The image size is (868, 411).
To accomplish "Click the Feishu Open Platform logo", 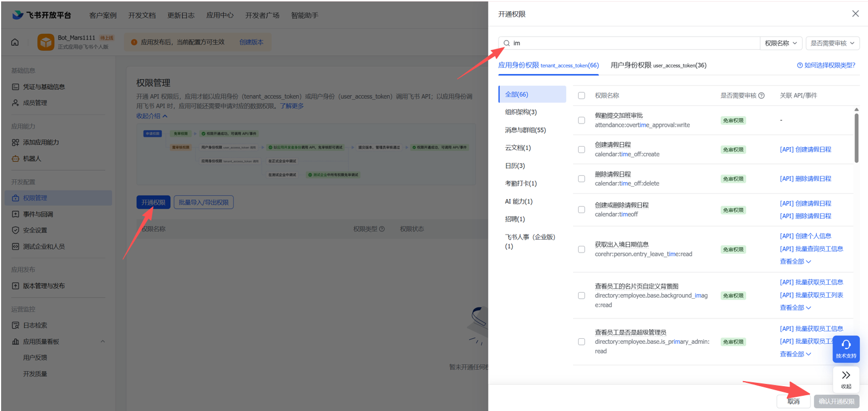I will pos(42,15).
